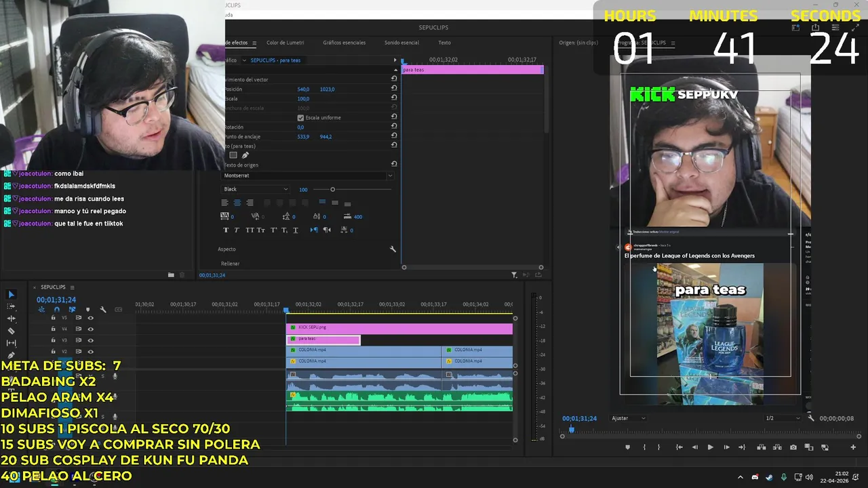
Task: Add marker in program monitor
Action: [x=627, y=447]
